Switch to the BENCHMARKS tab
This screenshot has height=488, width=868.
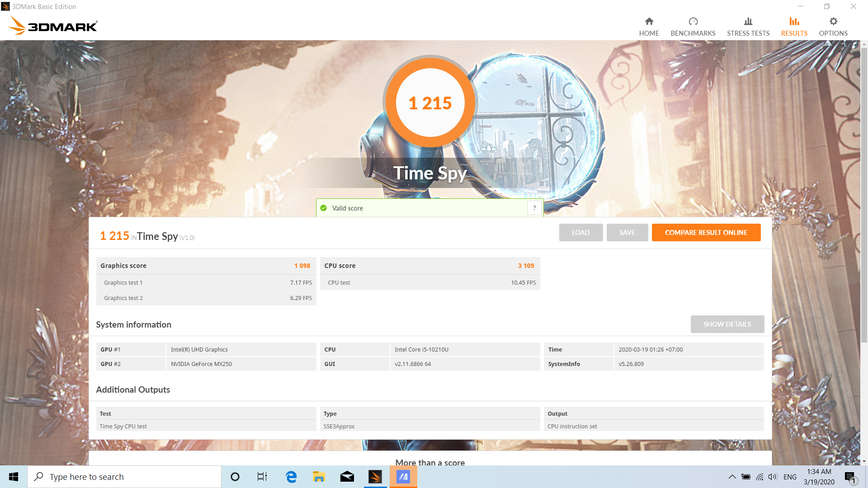point(693,27)
